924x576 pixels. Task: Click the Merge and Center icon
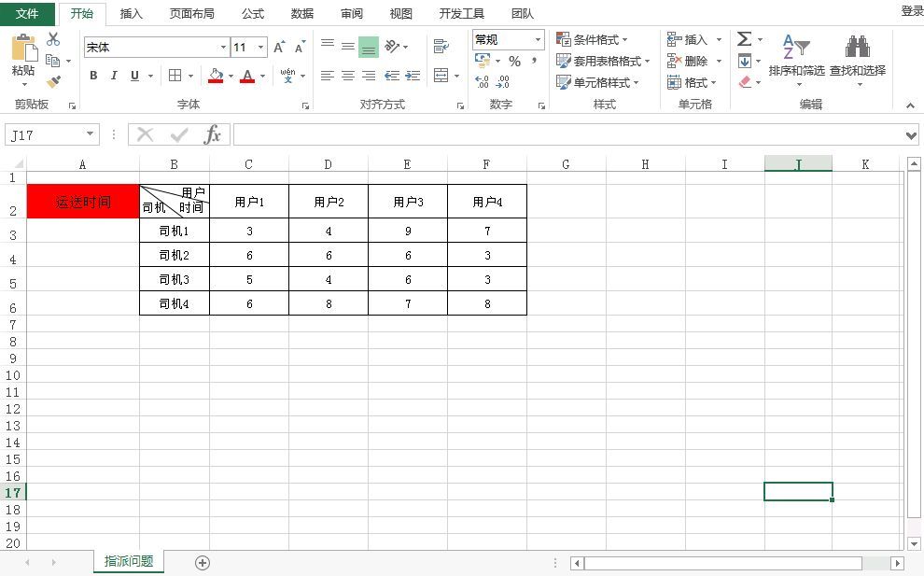pos(441,76)
